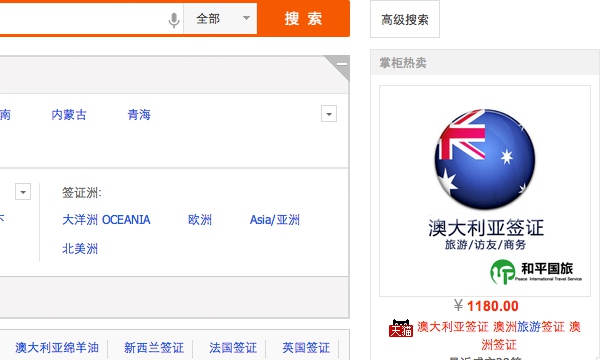Image resolution: width=600 pixels, height=360 pixels.
Task: Open the 新西兰签证 related search
Action: [154, 347]
